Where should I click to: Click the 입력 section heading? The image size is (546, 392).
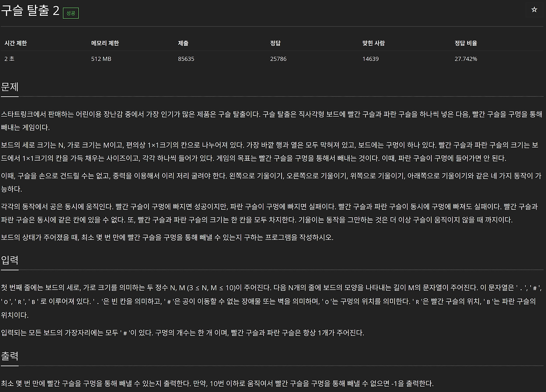[10, 261]
